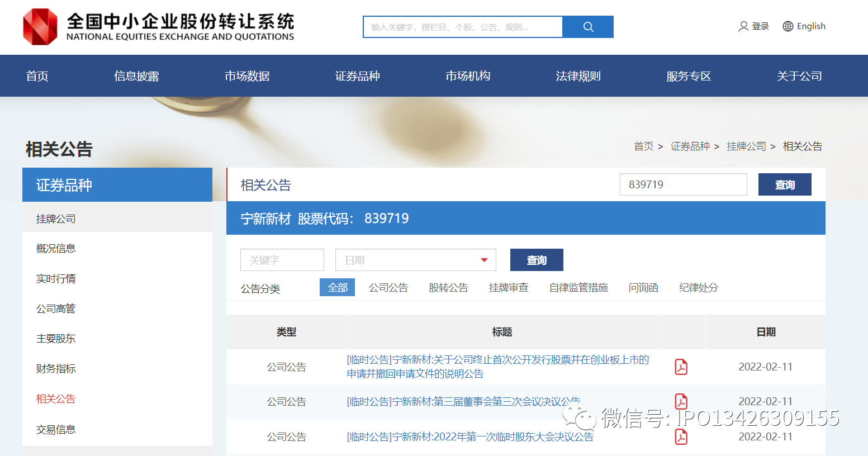The image size is (868, 456).
Task: Go to 首页 in breadcrumb
Action: click(643, 146)
